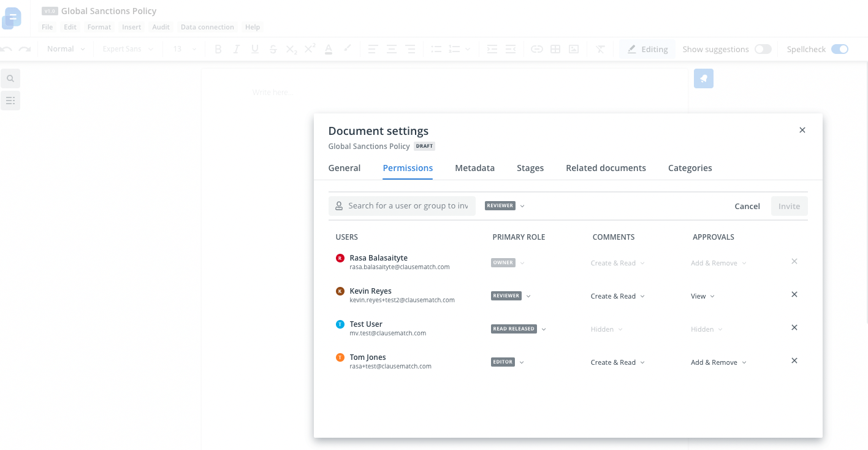Viewport: 868px width, 450px height.
Task: Open the REVIEWER role dropdown for invitations
Action: (504, 205)
